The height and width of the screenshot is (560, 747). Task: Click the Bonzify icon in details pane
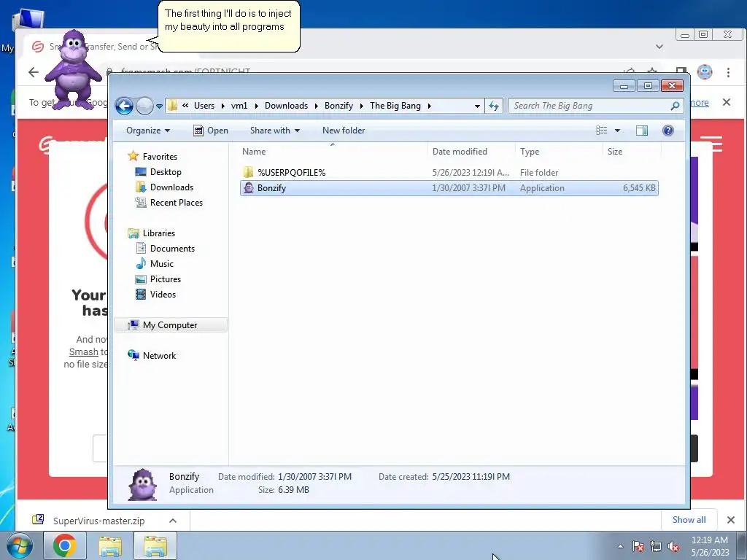[143, 484]
